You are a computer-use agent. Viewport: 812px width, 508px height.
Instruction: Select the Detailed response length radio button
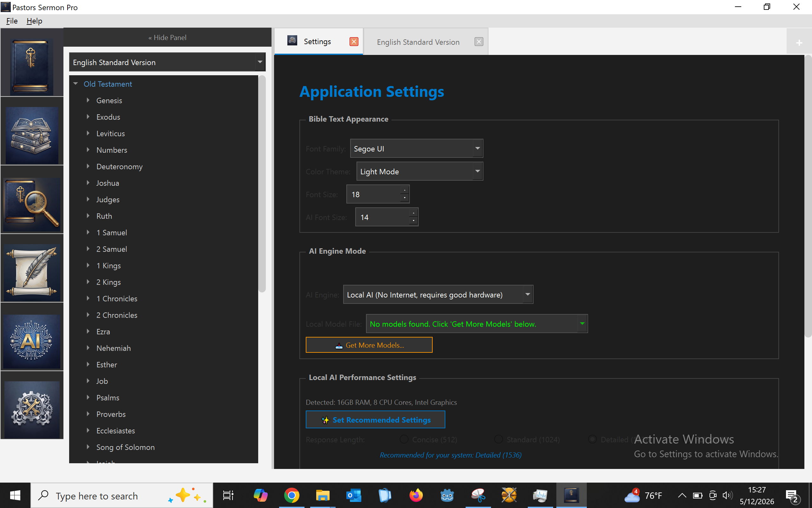point(593,439)
